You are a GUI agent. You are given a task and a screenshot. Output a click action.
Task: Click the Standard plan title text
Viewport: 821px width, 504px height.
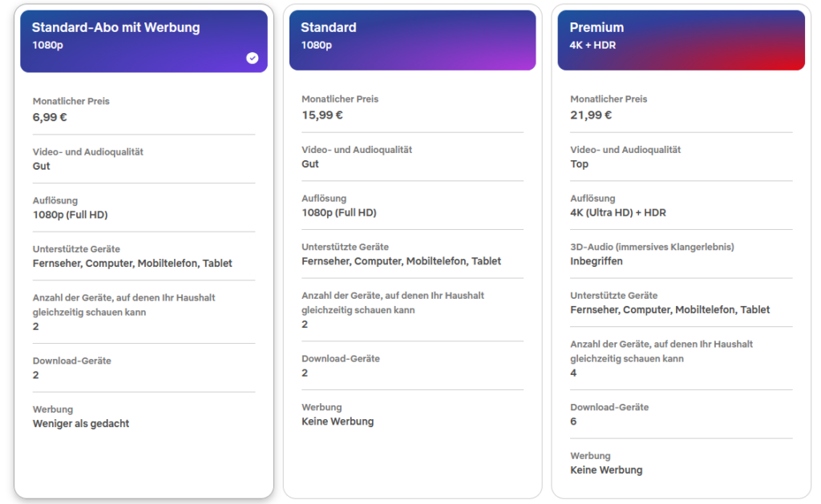tap(328, 27)
